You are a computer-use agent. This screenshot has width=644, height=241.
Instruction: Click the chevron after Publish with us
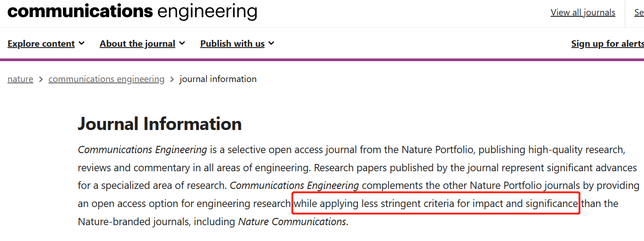271,43
